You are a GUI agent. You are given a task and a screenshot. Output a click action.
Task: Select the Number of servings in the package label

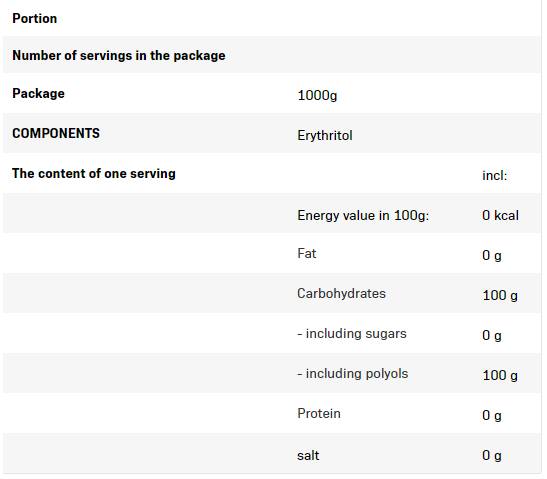tap(119, 55)
